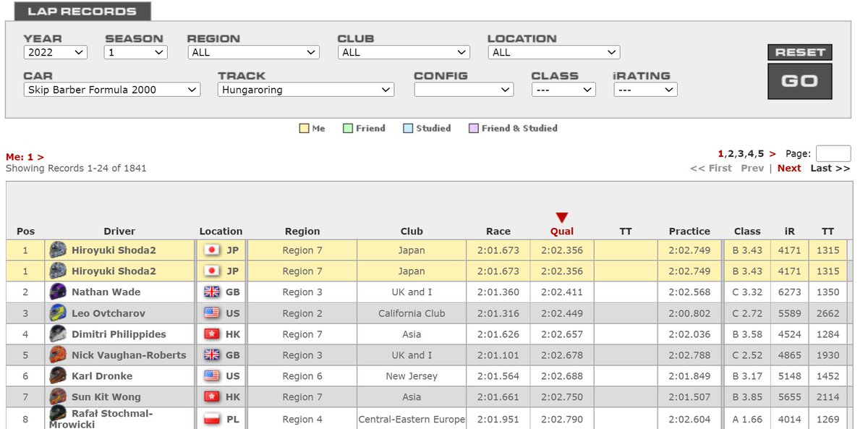
Task: Click the green Friend legend swatch
Action: pos(347,129)
